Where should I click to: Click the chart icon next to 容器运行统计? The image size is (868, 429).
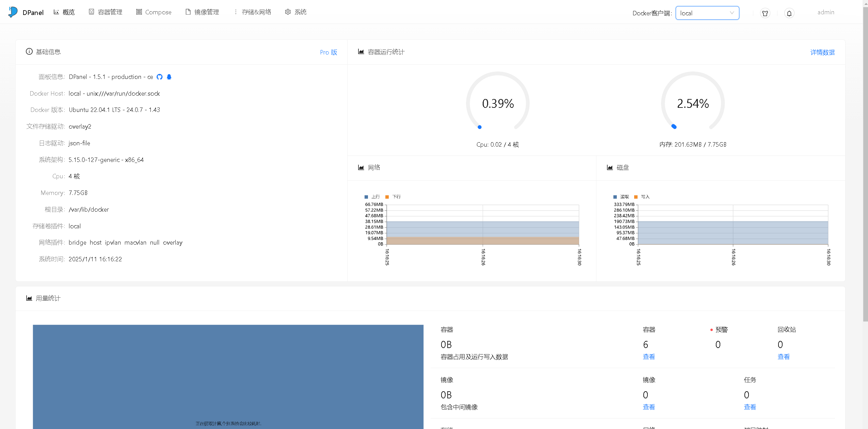coord(361,52)
